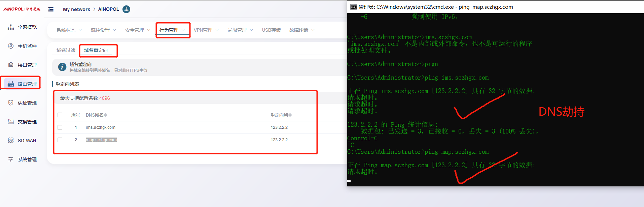
Task: Expand the 系统状态 dropdown menu
Action: 69,30
